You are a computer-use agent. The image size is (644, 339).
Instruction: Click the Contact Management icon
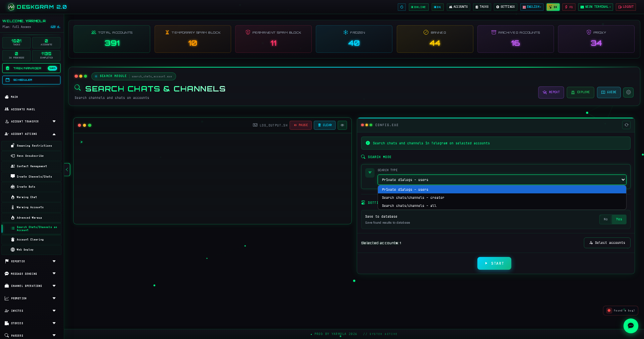tap(13, 166)
